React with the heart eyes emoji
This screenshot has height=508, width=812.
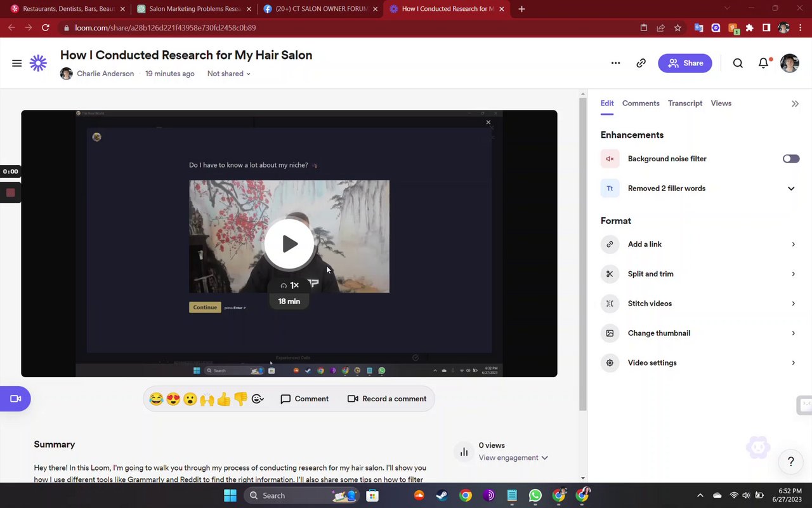pyautogui.click(x=173, y=399)
